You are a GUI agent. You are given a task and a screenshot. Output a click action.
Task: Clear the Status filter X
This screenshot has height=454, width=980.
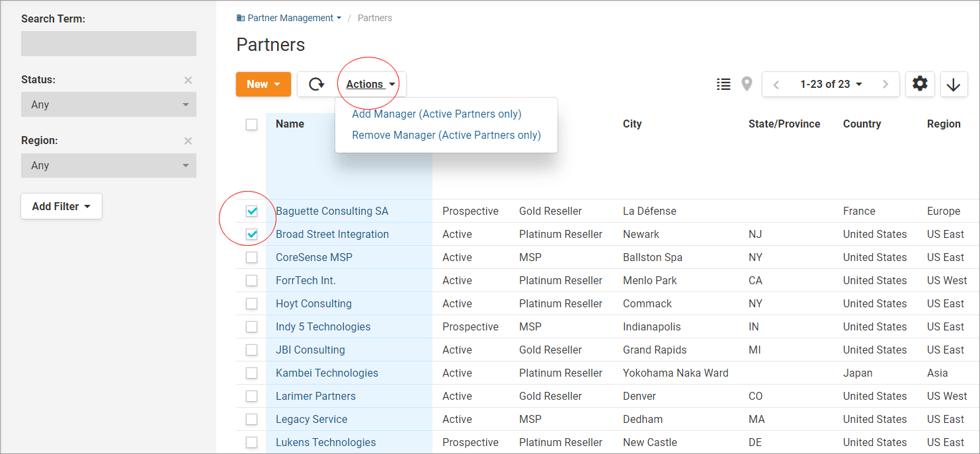[188, 80]
